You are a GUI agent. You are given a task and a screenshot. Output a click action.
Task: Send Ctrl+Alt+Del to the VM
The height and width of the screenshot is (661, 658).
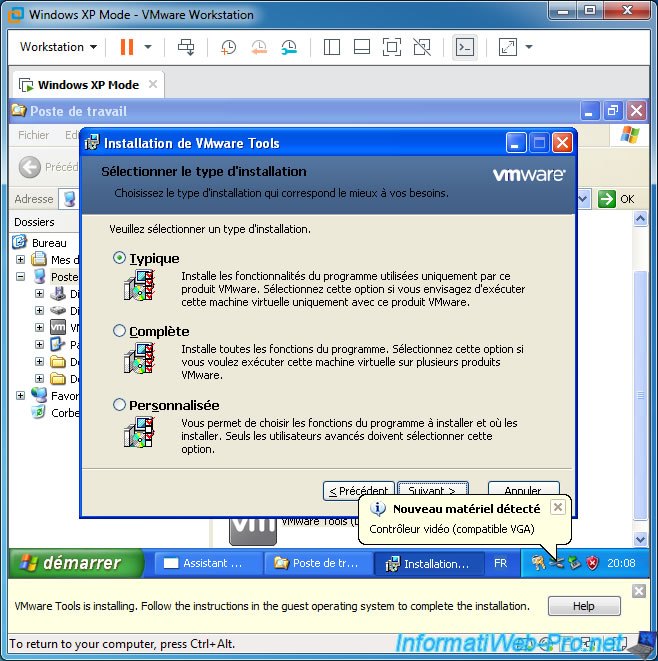point(186,47)
